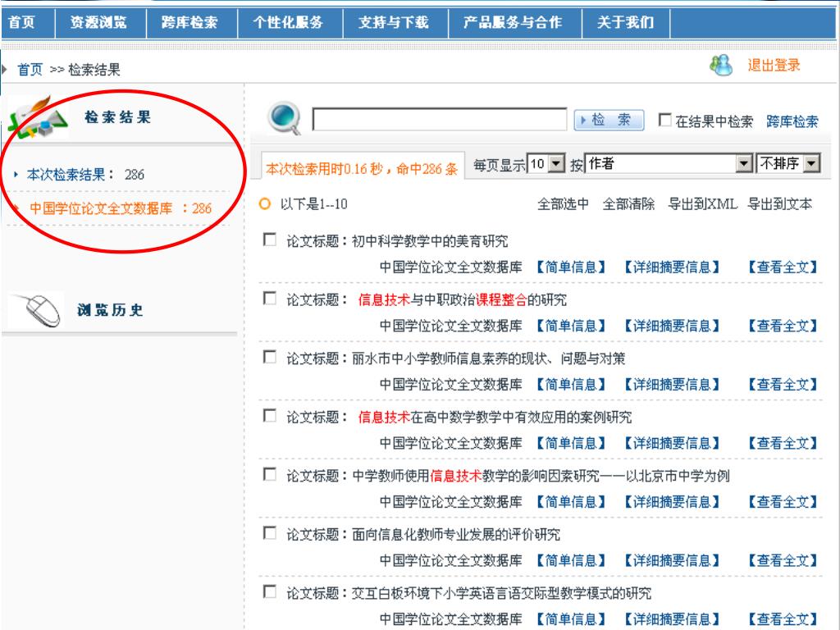
Task: Click the 跨库检索 link beside the search box
Action: pyautogui.click(x=792, y=121)
